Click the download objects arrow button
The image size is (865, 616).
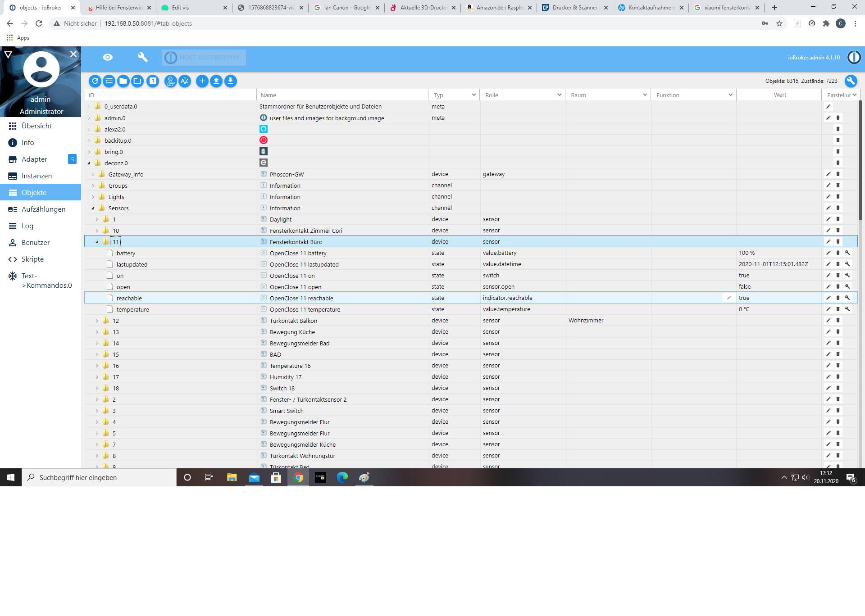[231, 81]
